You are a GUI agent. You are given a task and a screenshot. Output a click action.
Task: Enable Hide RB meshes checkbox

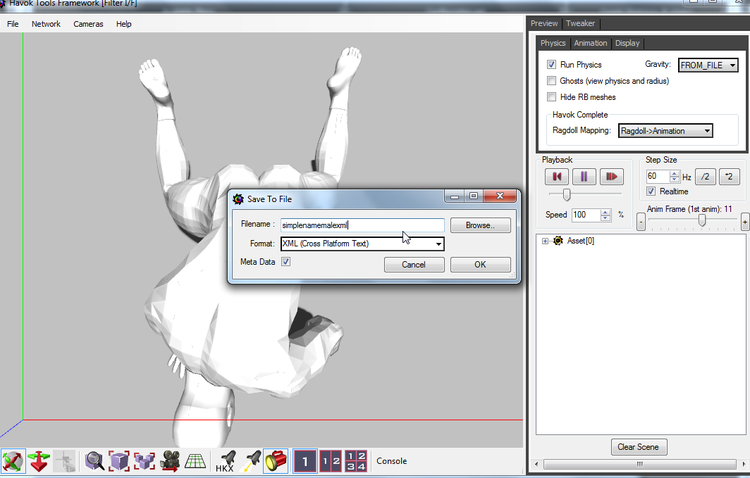(551, 97)
